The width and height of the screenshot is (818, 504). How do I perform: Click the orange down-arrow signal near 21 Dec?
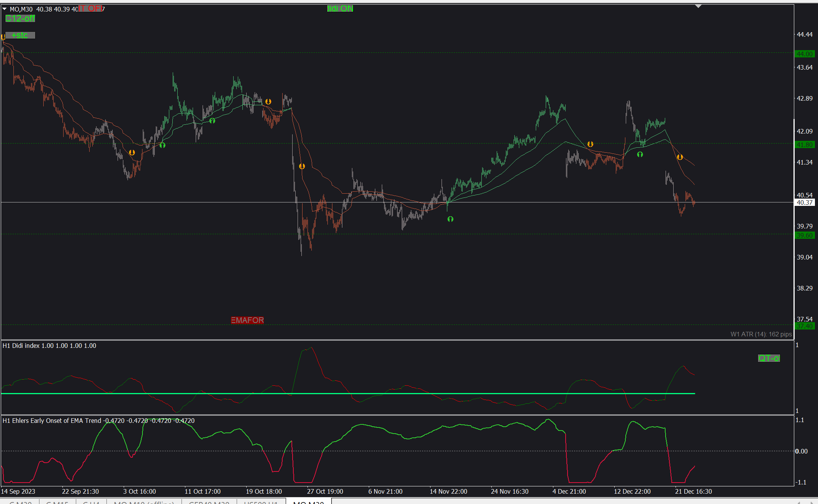[680, 157]
